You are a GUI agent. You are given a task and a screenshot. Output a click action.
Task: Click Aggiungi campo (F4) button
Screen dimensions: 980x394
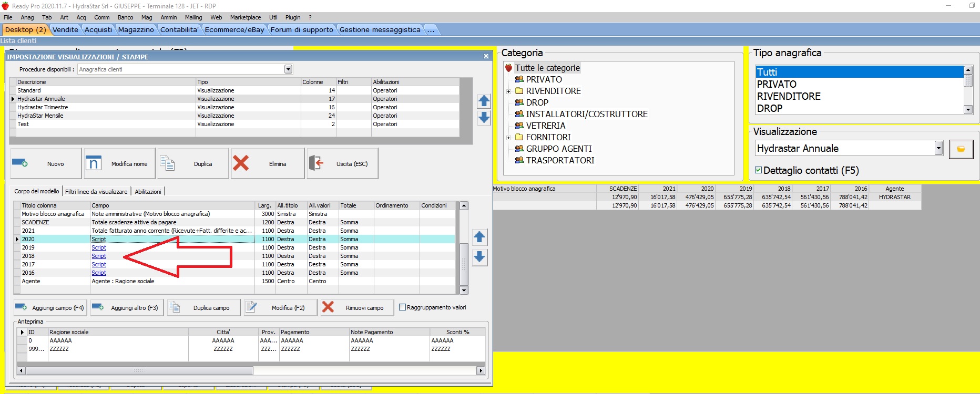[x=50, y=308]
